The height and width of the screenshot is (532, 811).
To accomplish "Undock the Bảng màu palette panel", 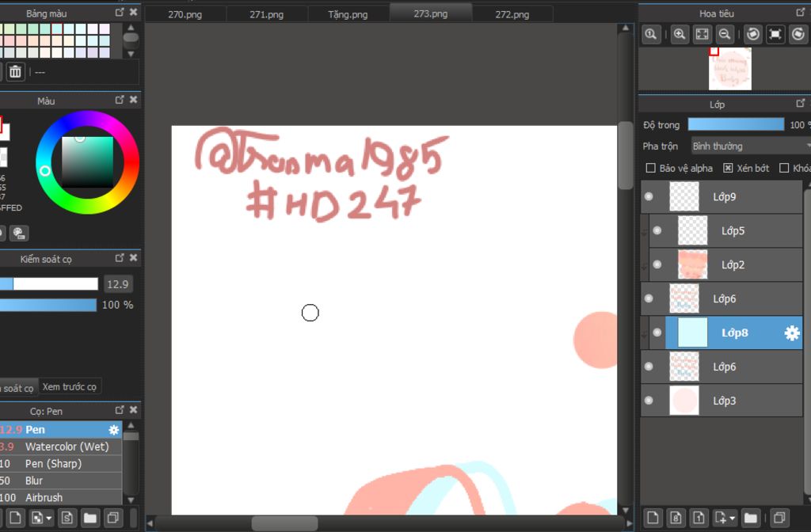I will click(x=120, y=12).
